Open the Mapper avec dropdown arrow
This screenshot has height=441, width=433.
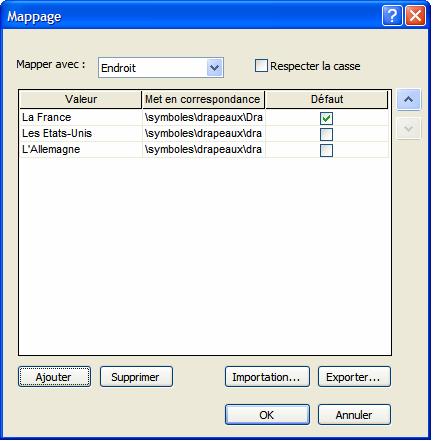(214, 68)
